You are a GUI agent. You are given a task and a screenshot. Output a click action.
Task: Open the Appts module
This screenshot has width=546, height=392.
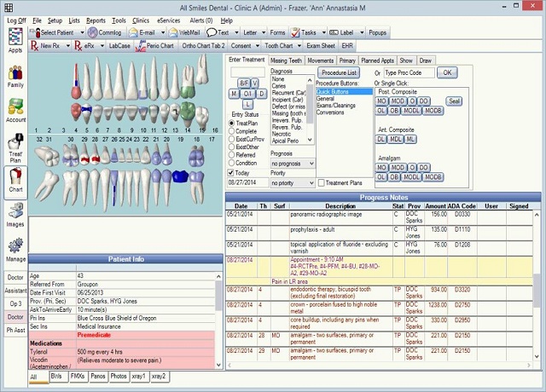point(15,41)
